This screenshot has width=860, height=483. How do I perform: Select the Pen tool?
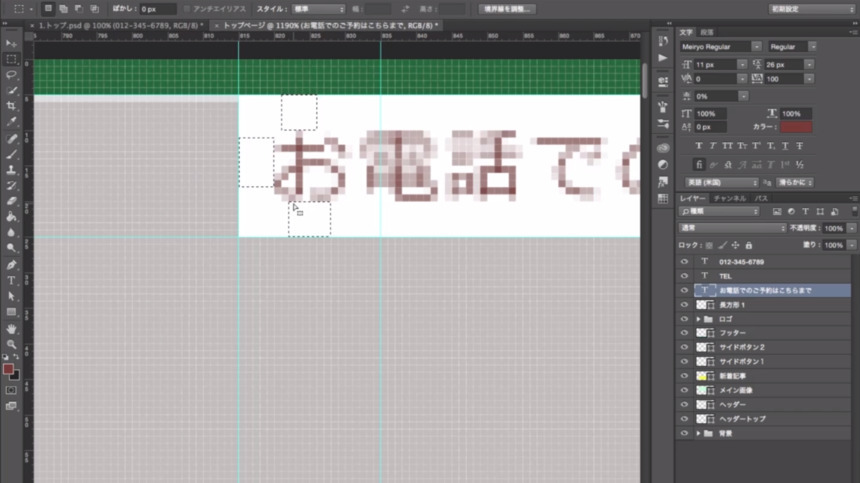coord(11,265)
